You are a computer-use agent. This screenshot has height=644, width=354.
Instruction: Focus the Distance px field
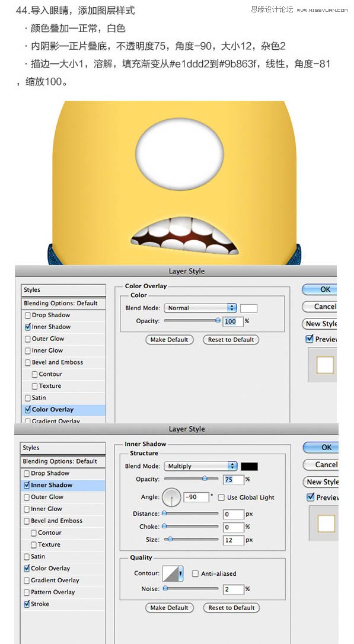[x=234, y=514]
